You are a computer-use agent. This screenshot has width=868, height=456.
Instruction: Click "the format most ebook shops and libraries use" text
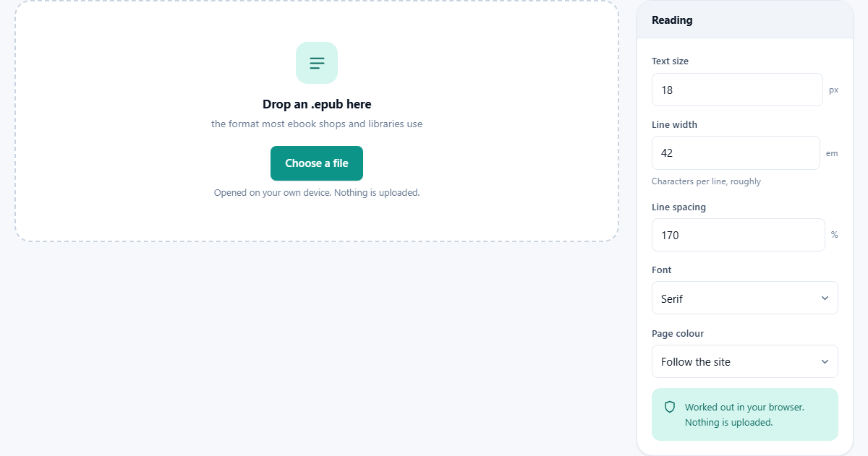317,124
